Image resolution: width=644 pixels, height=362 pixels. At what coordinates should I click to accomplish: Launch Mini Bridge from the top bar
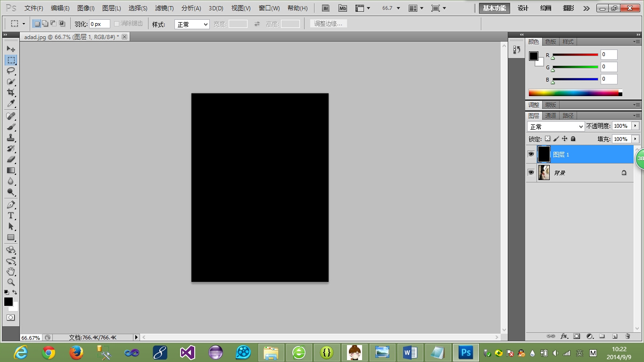(343, 8)
